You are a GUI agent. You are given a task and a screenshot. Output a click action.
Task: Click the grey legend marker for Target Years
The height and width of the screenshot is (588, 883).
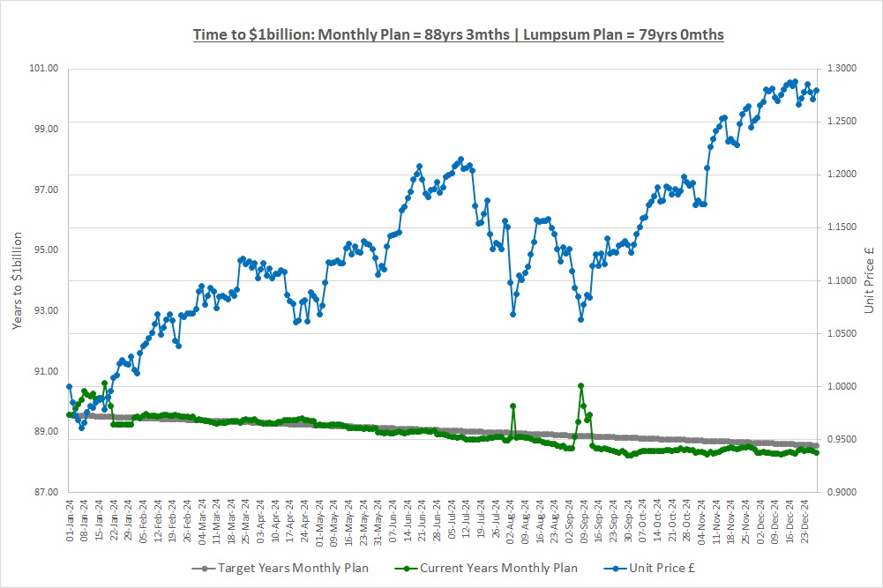[204, 569]
